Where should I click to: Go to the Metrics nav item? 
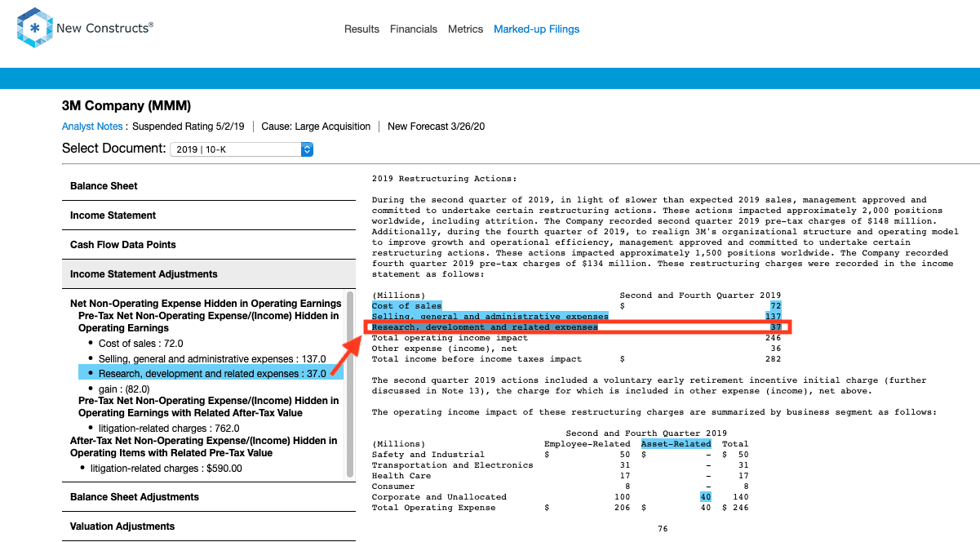[x=466, y=29]
